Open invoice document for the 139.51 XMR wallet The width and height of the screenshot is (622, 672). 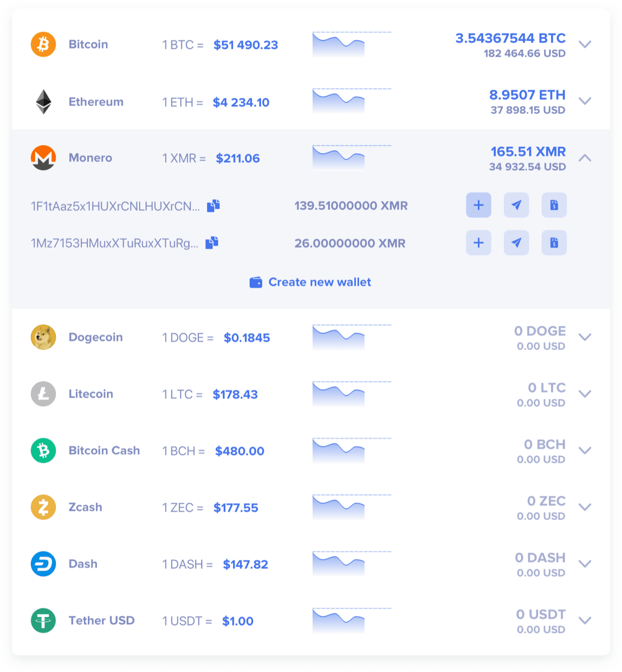554,205
